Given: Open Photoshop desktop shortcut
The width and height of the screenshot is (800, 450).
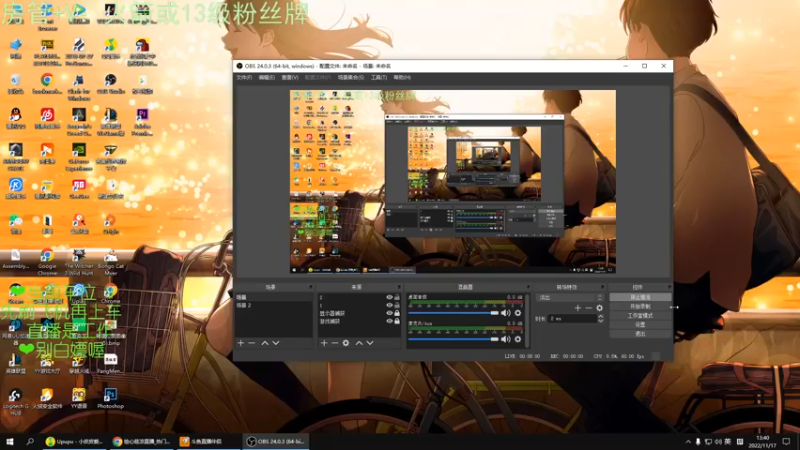Looking at the screenshot, I should click(110, 398).
